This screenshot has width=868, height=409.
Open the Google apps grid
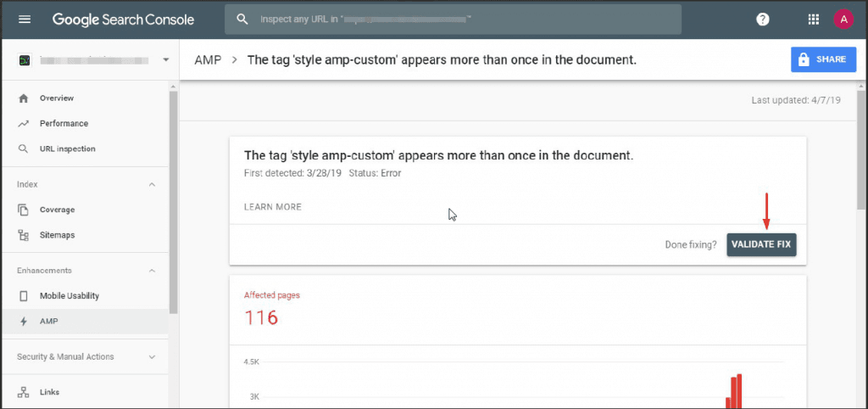pyautogui.click(x=813, y=20)
